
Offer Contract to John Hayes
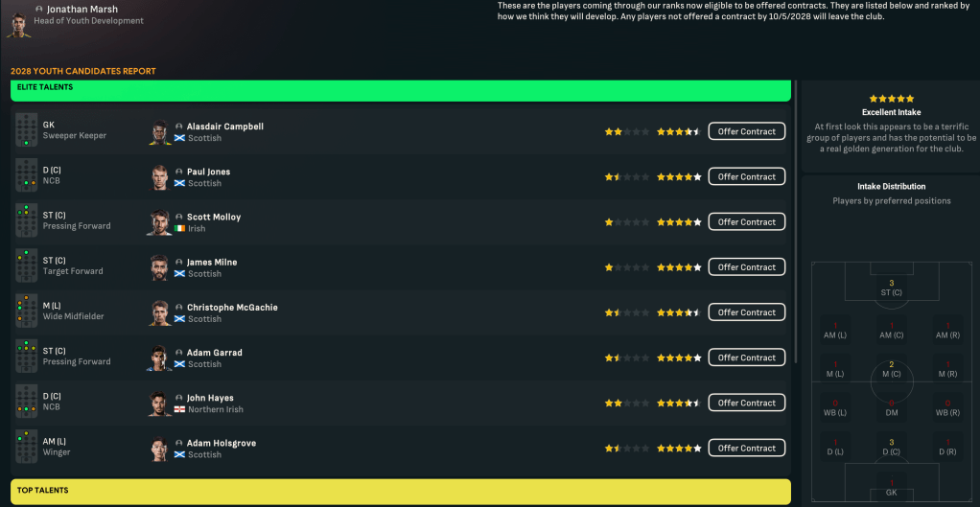(x=746, y=403)
